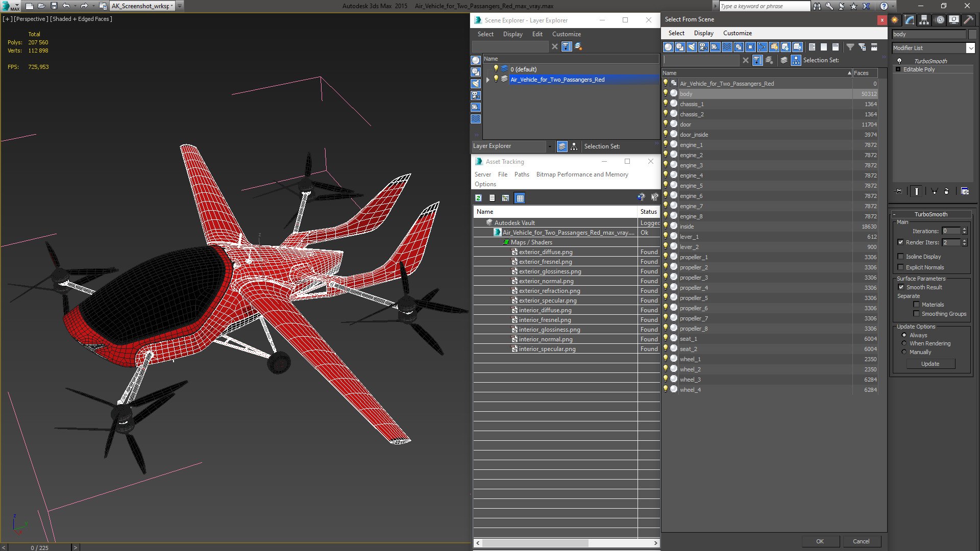The width and height of the screenshot is (980, 551).
Task: Open Paths menu in Asset Tracking
Action: point(522,174)
